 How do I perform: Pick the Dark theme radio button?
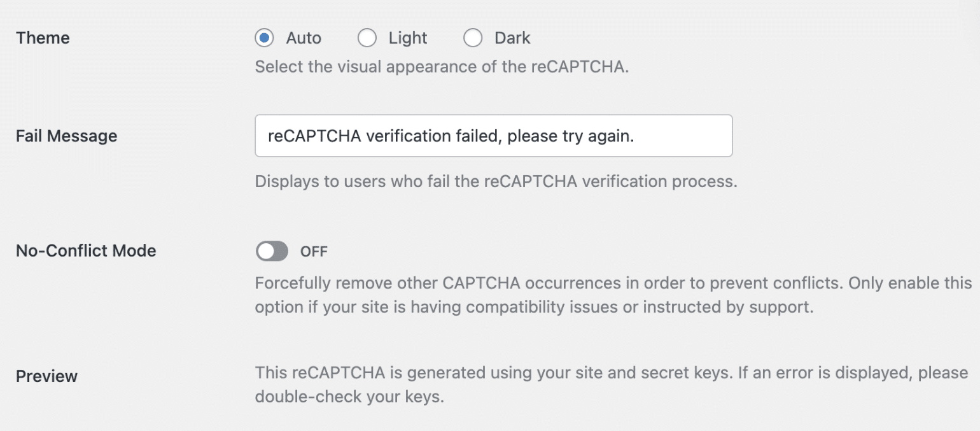click(473, 38)
